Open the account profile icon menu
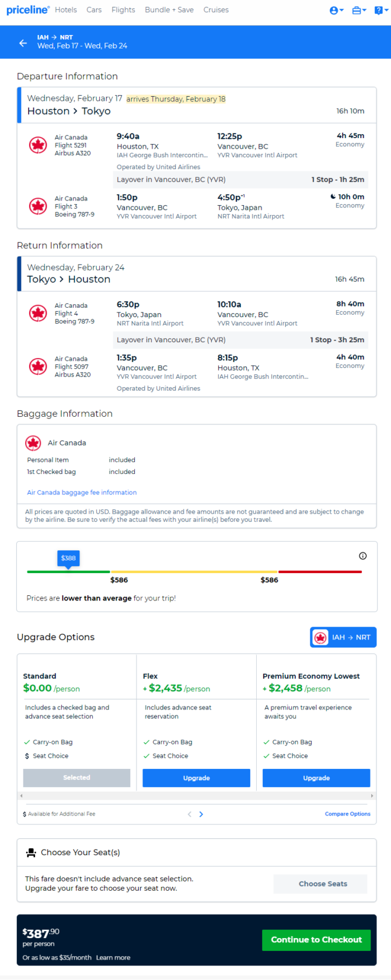Viewport: 391px width, 980px height. pyautogui.click(x=336, y=10)
